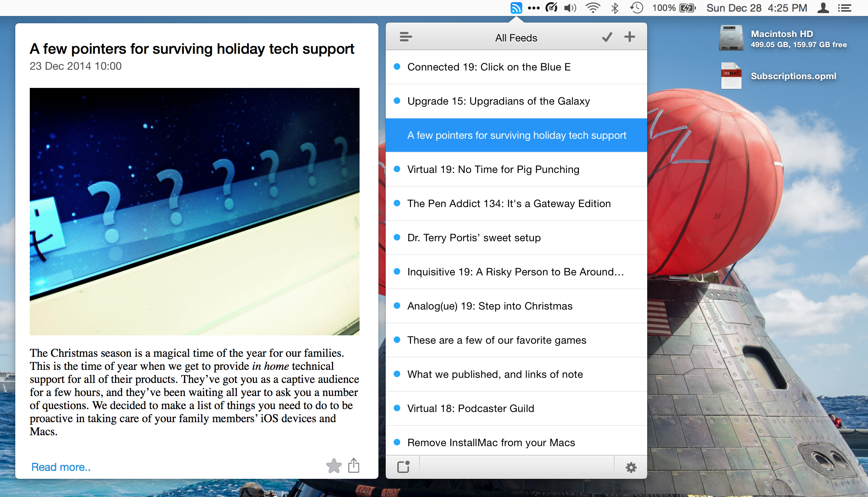Click the hamburger menu icon in feed panel
The width and height of the screenshot is (868, 497).
tap(405, 37)
